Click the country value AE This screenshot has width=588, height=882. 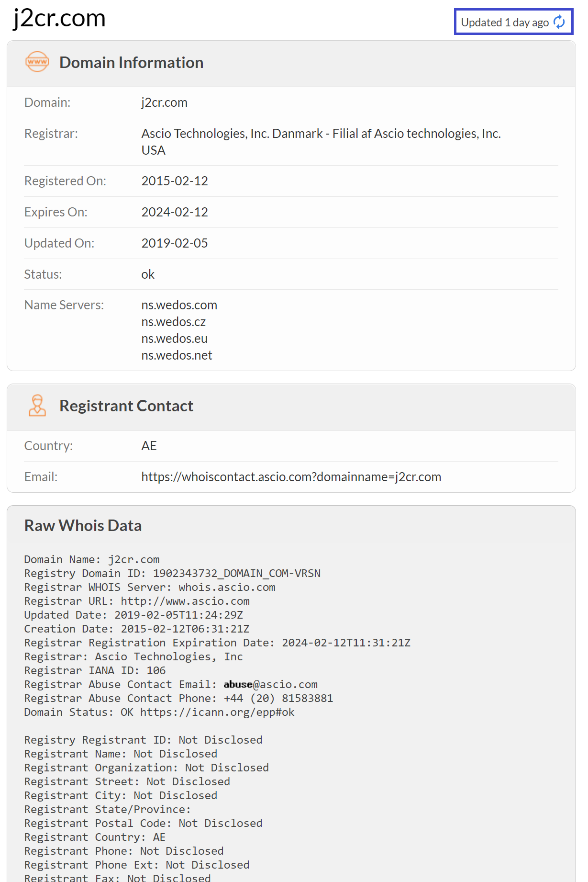pyautogui.click(x=149, y=446)
